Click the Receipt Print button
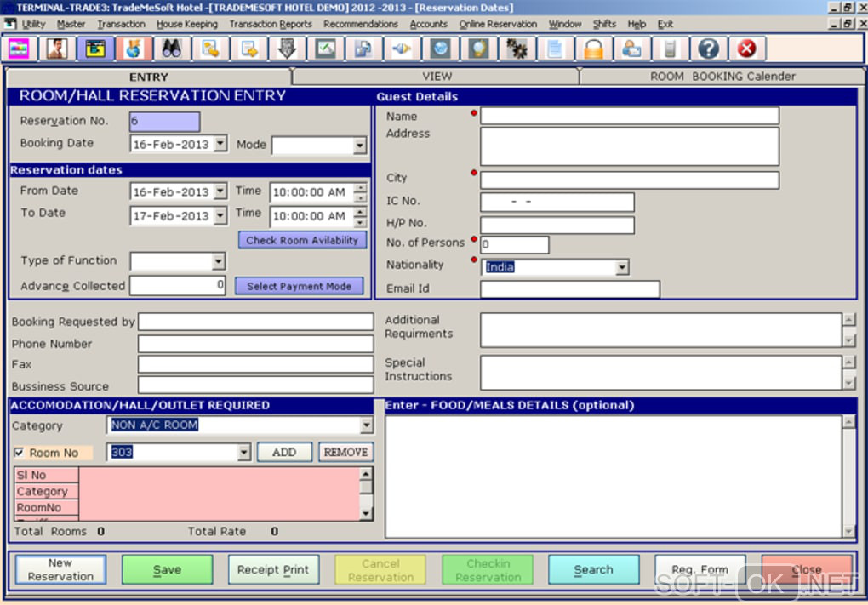The width and height of the screenshot is (868, 605). [x=273, y=569]
